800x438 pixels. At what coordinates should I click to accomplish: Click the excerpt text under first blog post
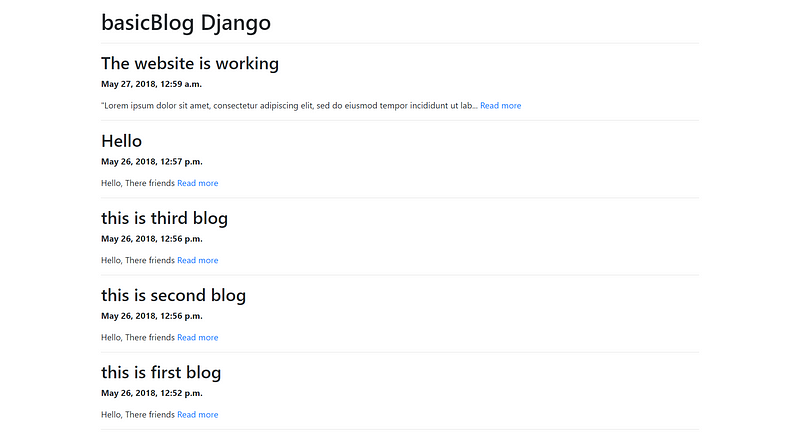click(137, 414)
